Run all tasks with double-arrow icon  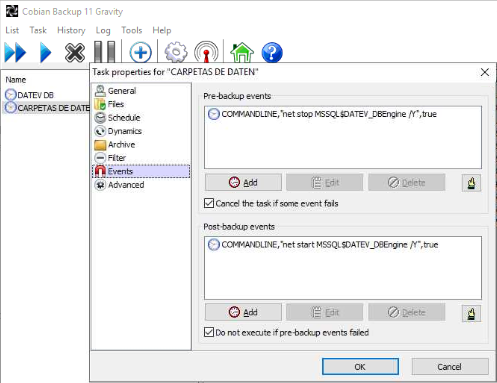point(15,52)
